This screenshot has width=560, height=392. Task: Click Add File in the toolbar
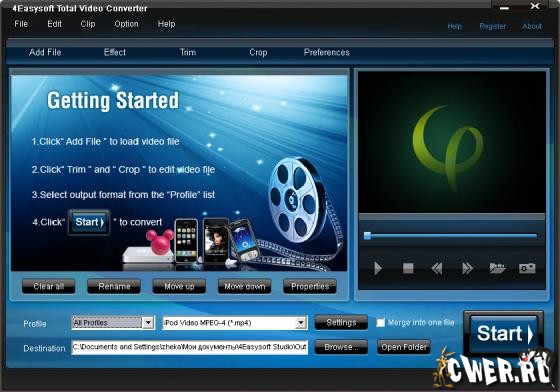pyautogui.click(x=45, y=52)
